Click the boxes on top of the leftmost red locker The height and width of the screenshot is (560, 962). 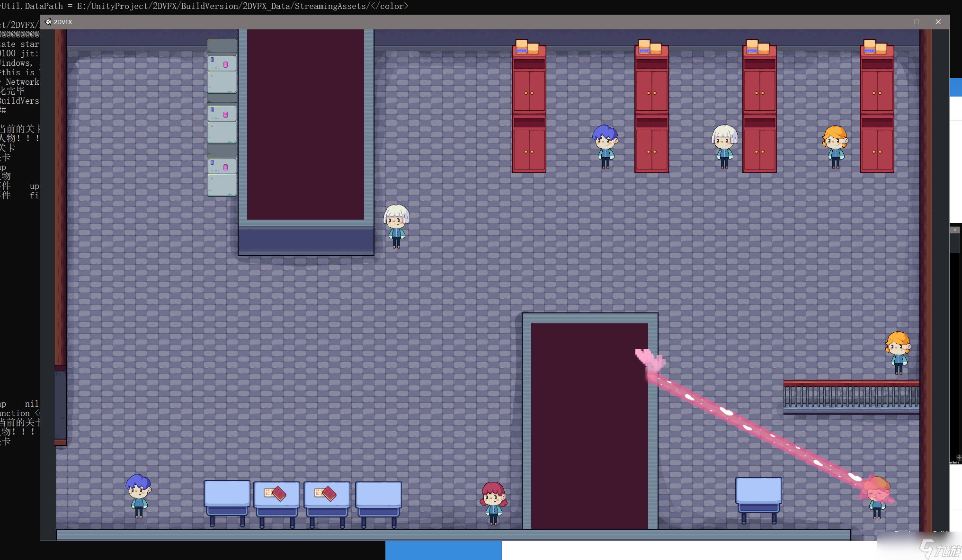click(x=527, y=46)
